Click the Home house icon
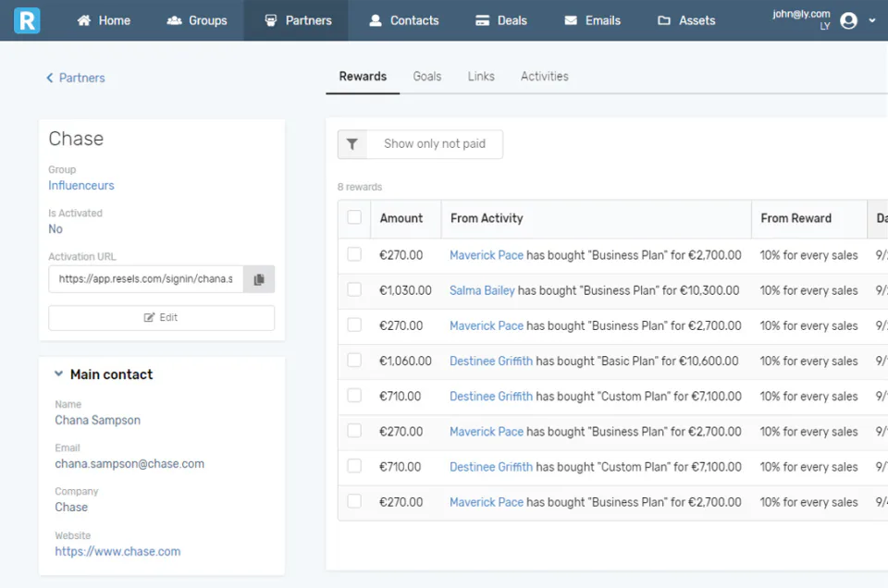Screen dimensions: 888x588 coord(84,20)
